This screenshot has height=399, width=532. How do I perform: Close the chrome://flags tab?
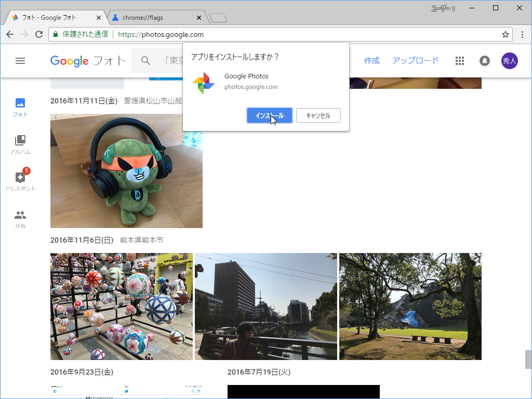[199, 18]
